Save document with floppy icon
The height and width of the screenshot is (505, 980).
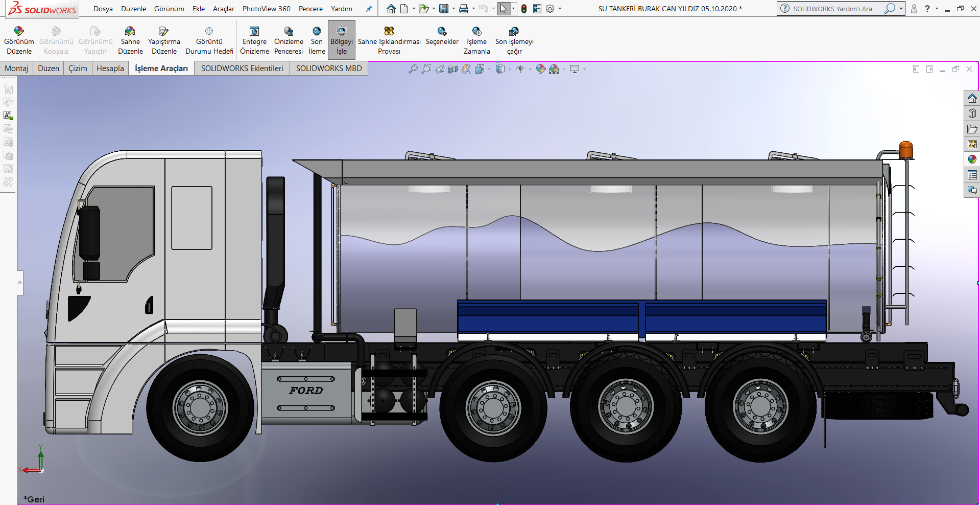coord(444,9)
